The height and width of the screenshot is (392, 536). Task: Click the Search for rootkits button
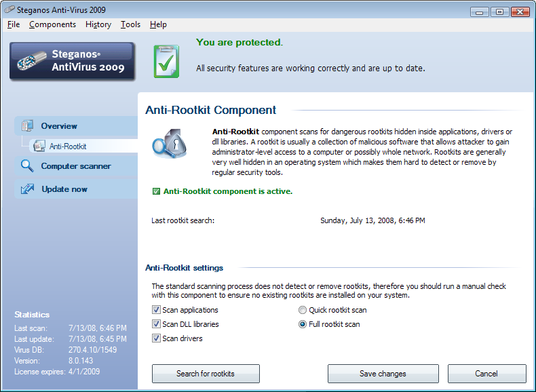tap(206, 374)
